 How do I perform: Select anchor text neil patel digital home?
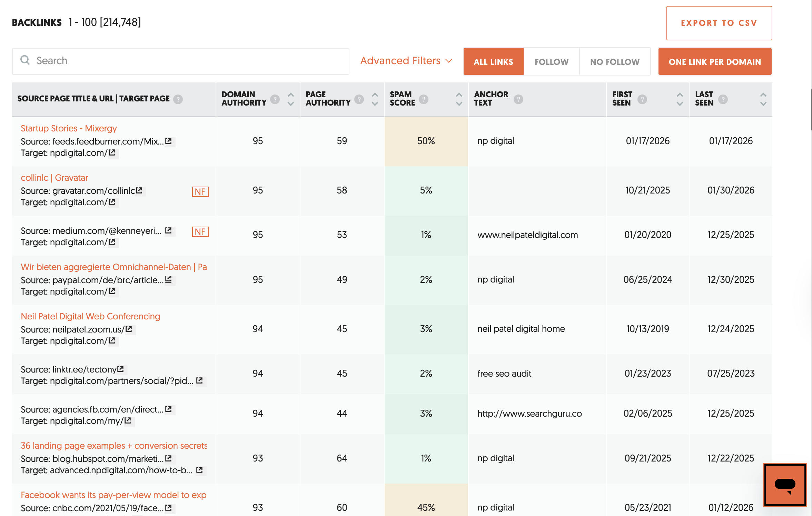521,329
